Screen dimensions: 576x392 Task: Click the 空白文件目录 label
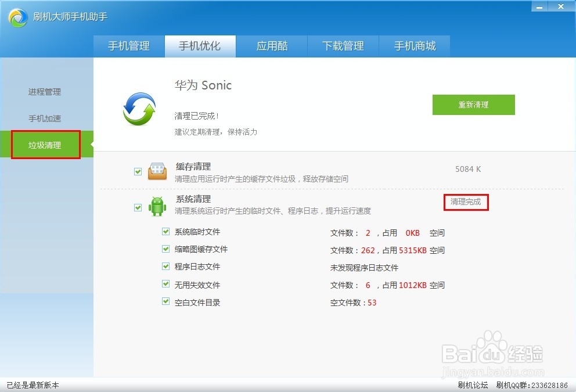197,303
